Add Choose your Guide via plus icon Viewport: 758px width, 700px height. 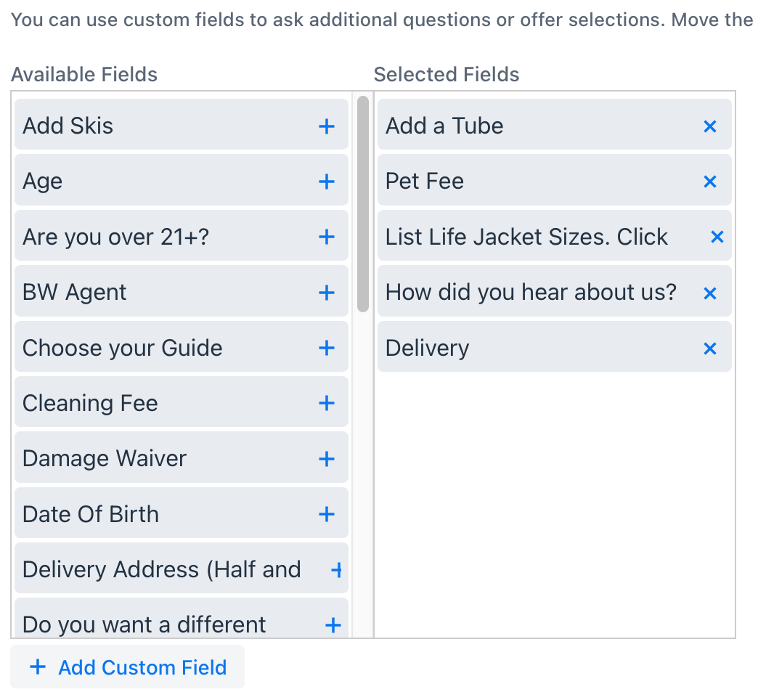point(327,348)
